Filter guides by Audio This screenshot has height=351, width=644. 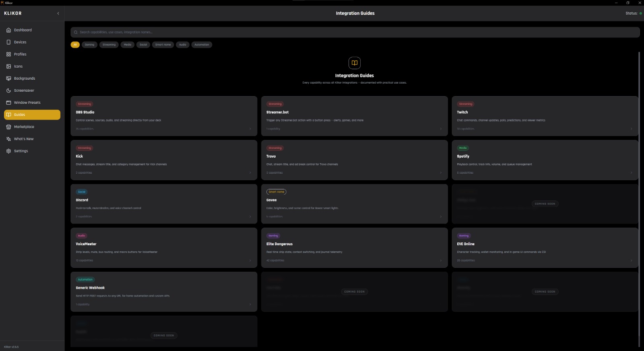click(183, 45)
